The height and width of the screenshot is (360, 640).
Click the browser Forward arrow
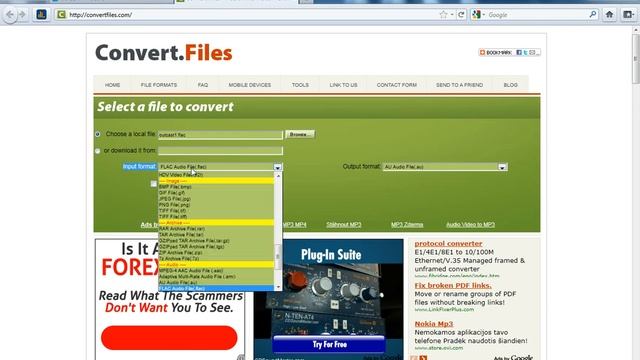(x=22, y=15)
